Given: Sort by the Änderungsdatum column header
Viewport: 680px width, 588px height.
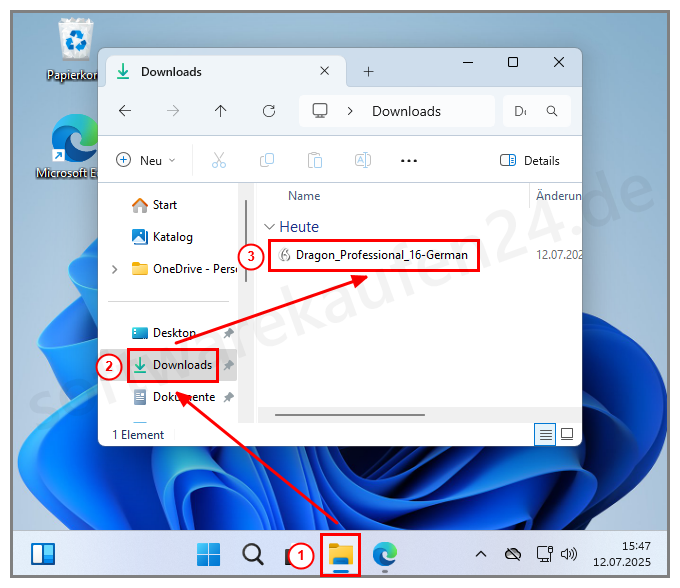Looking at the screenshot, I should (x=559, y=196).
